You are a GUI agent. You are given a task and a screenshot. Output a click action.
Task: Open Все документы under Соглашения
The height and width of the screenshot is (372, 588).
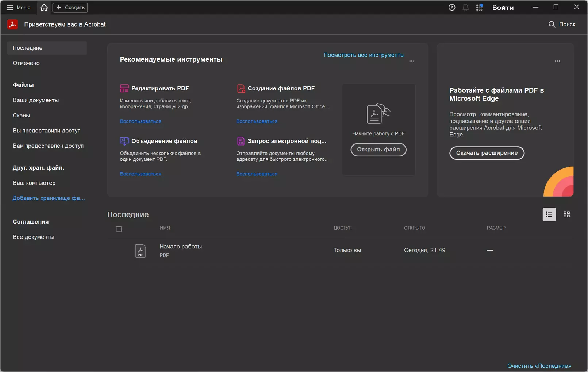(x=34, y=237)
